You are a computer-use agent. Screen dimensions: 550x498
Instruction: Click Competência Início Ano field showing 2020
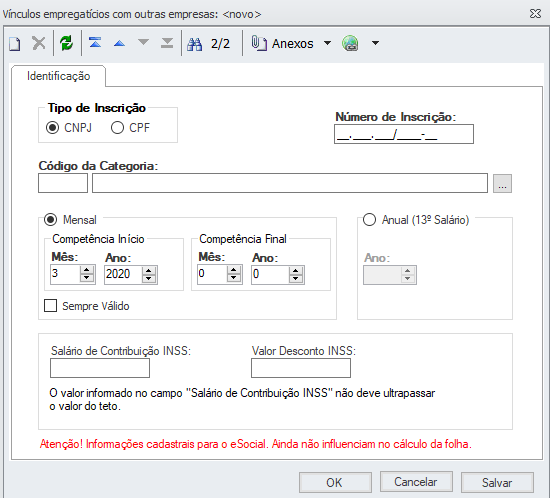(x=123, y=274)
